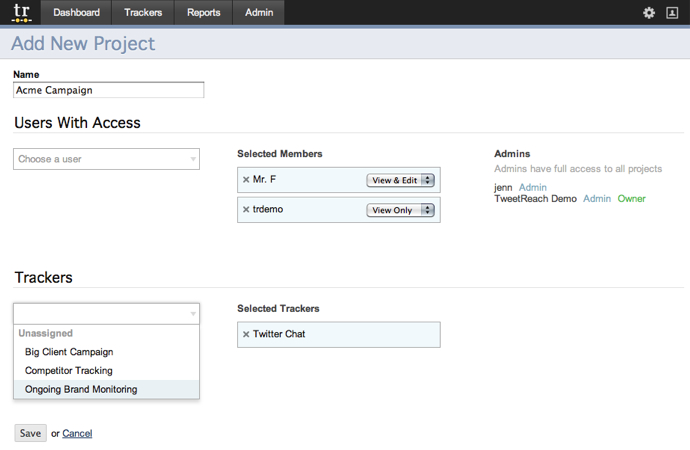Open the Trackers navigation tab

pyautogui.click(x=143, y=12)
